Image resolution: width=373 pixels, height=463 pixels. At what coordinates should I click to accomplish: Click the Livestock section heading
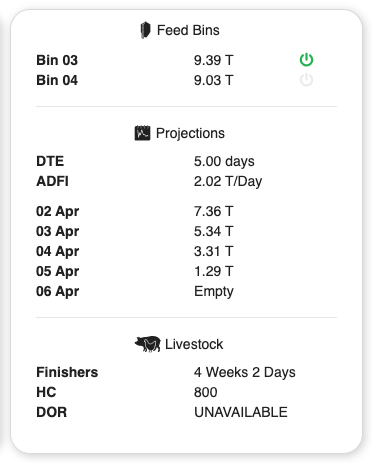click(194, 344)
